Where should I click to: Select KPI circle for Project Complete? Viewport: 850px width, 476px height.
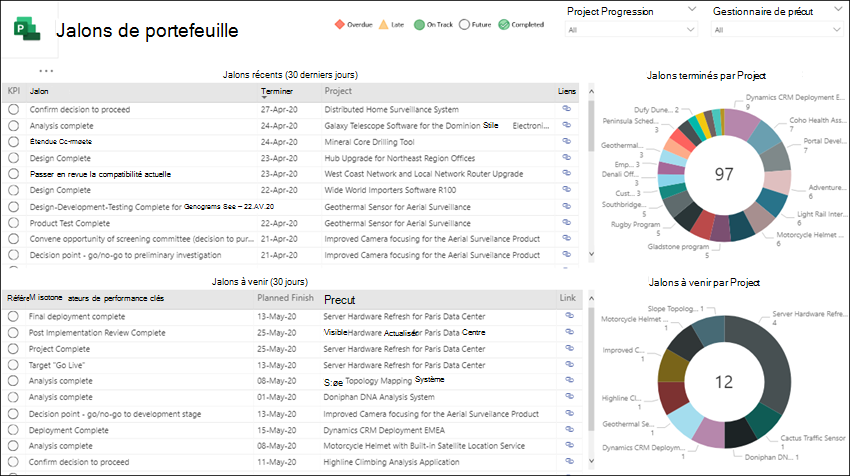13,349
